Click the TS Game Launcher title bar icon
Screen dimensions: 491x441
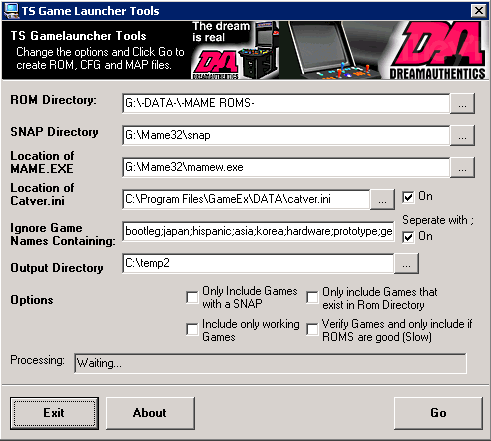point(11,11)
